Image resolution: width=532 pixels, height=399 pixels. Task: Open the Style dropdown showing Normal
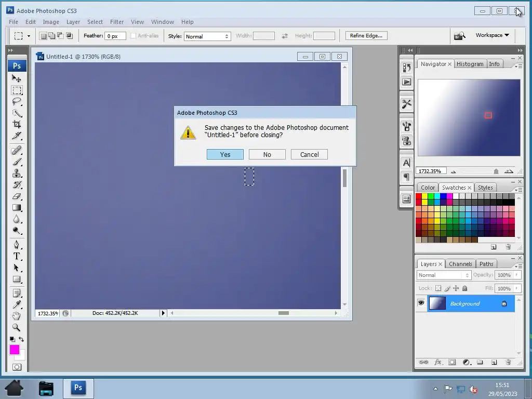pyautogui.click(x=207, y=36)
